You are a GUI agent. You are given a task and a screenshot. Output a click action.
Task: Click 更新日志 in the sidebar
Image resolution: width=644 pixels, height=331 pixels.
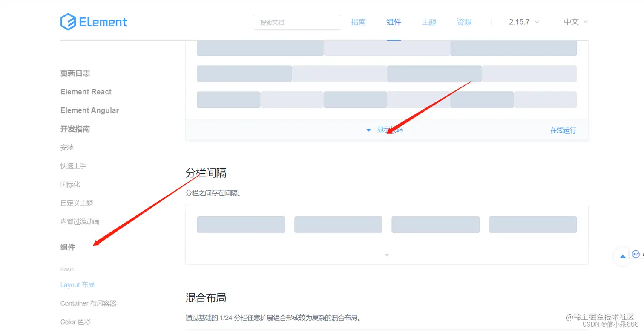(75, 73)
